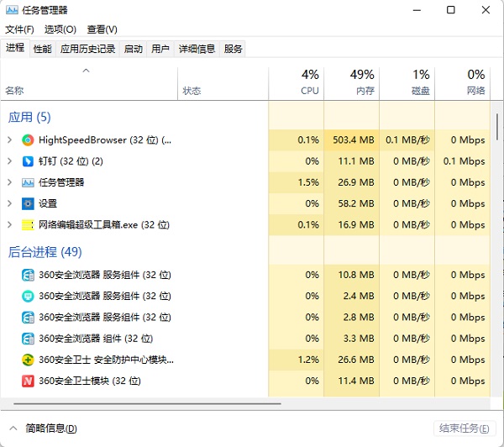Click the horizontal scrollbar thumb
Image resolution: width=504 pixels, height=447 pixels.
[x=147, y=403]
